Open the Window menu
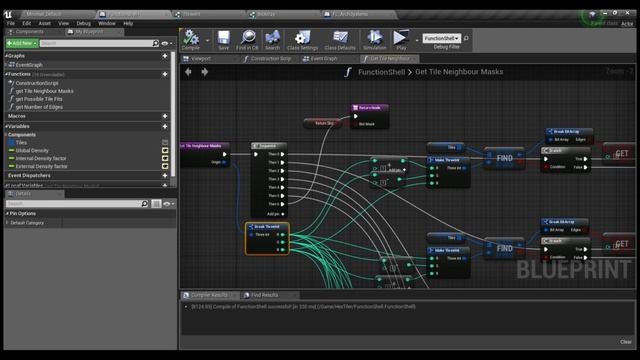This screenshot has height=360, width=640. click(x=107, y=24)
